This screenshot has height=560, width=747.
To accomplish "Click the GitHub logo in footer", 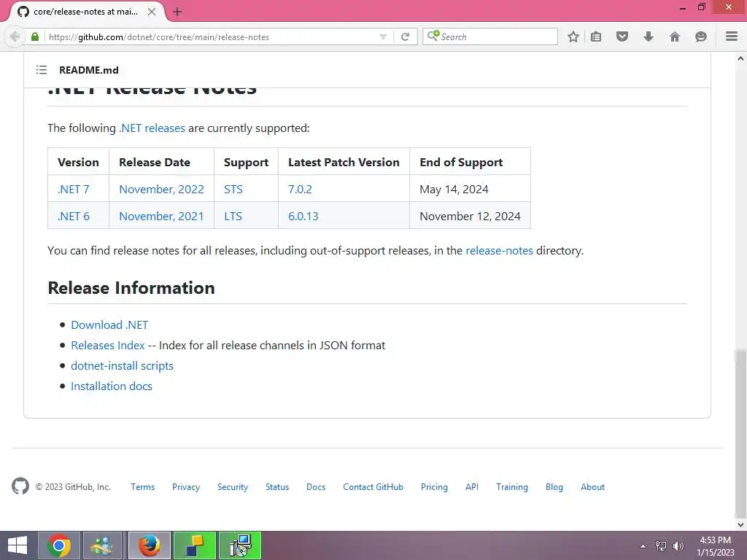I will [20, 486].
